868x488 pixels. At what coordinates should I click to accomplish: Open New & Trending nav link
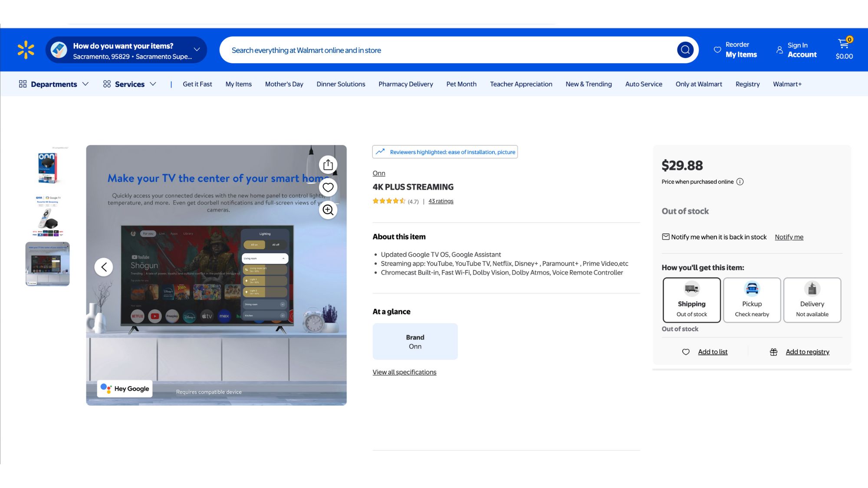pos(589,84)
